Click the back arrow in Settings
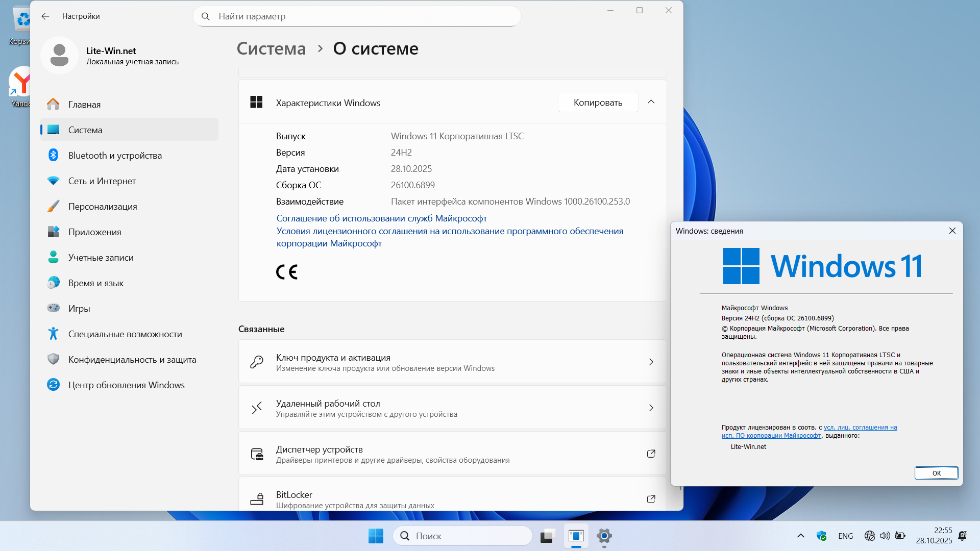980x551 pixels. [x=45, y=16]
